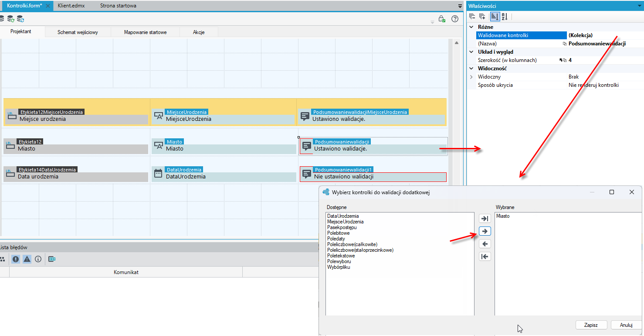Select Pasekpostępu in the Dostępne list
This screenshot has width=644, height=336.
(342, 227)
